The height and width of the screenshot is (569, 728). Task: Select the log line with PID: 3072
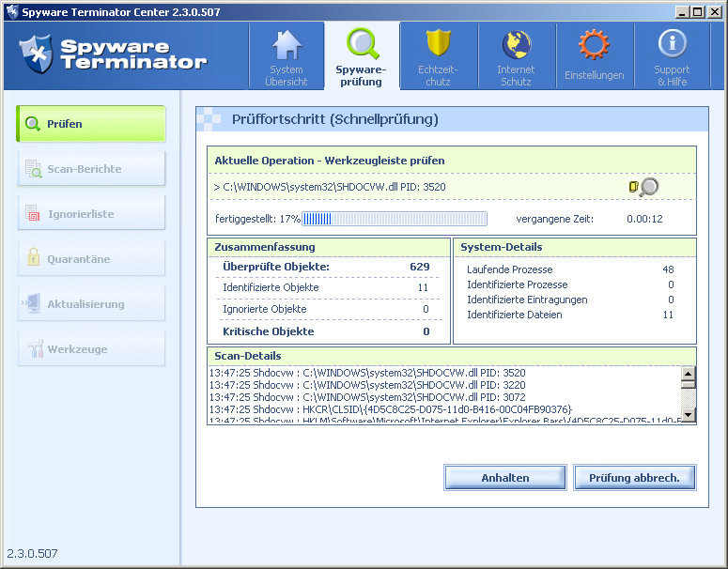click(x=367, y=397)
